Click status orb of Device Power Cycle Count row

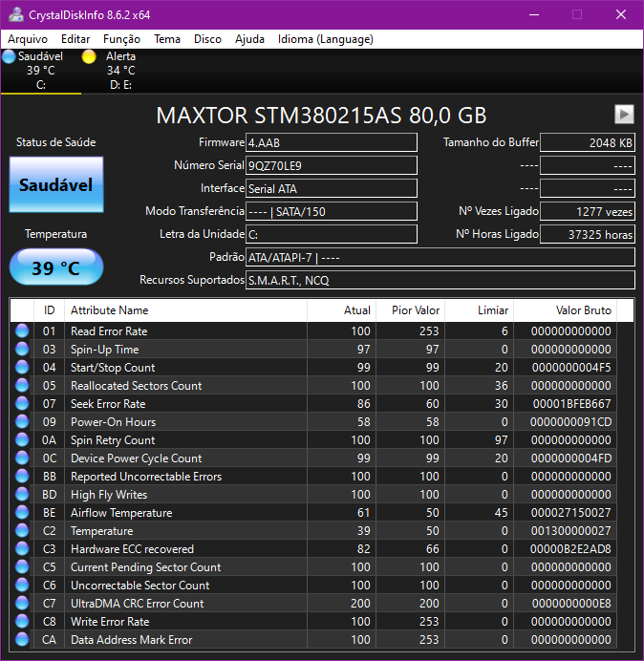tap(22, 458)
